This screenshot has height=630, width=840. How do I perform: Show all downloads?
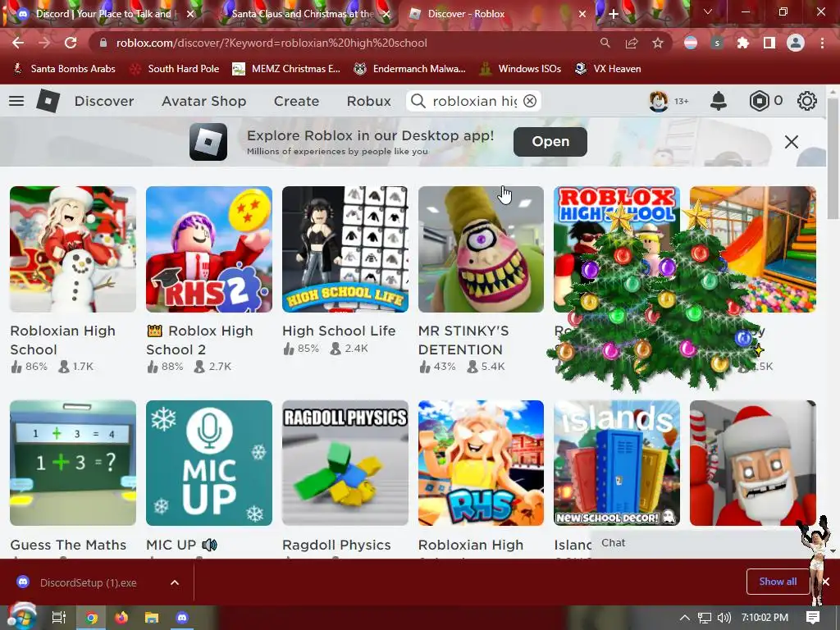click(x=778, y=582)
